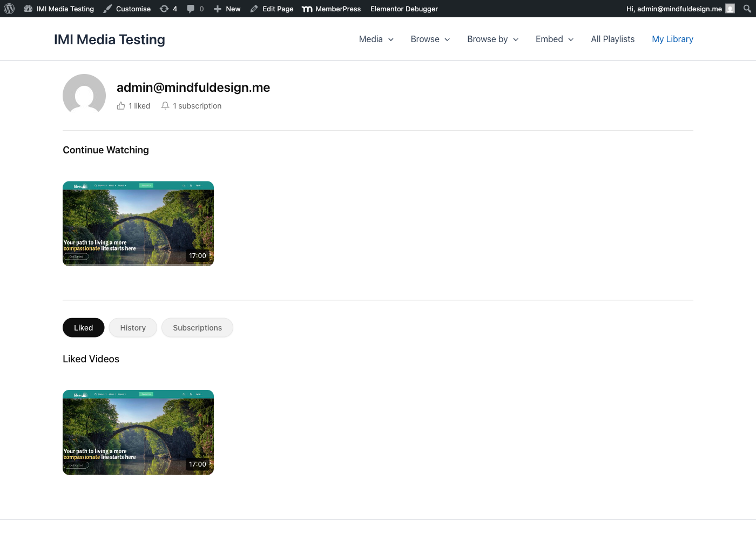Image resolution: width=756 pixels, height=540 pixels.
Task: Select the Liked tab
Action: pos(83,328)
